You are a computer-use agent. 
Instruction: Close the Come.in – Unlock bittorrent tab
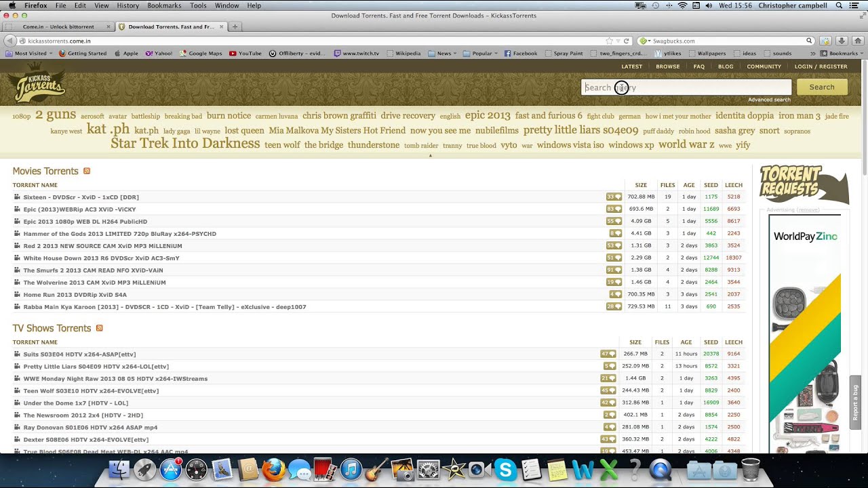coord(108,27)
